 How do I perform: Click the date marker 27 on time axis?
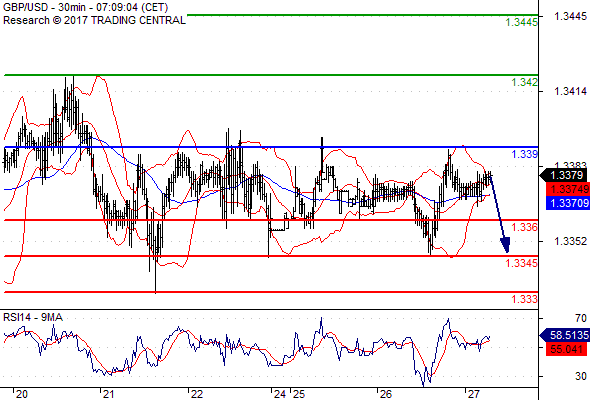[x=473, y=394]
